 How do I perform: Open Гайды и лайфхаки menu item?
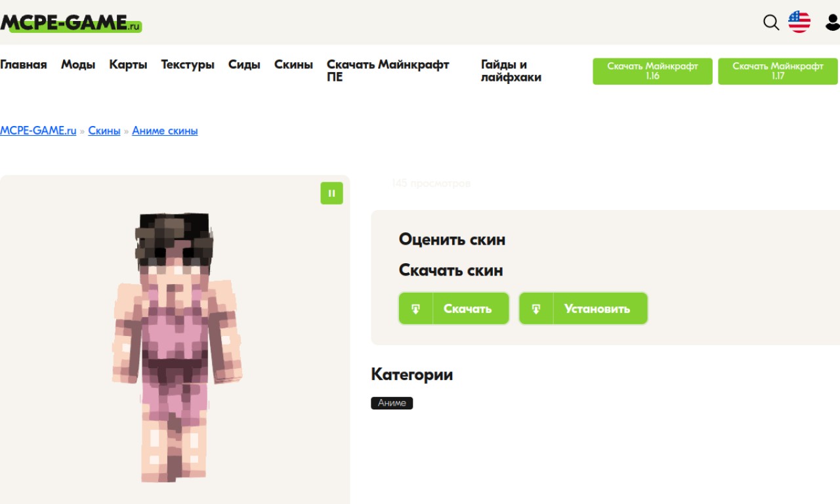point(511,71)
